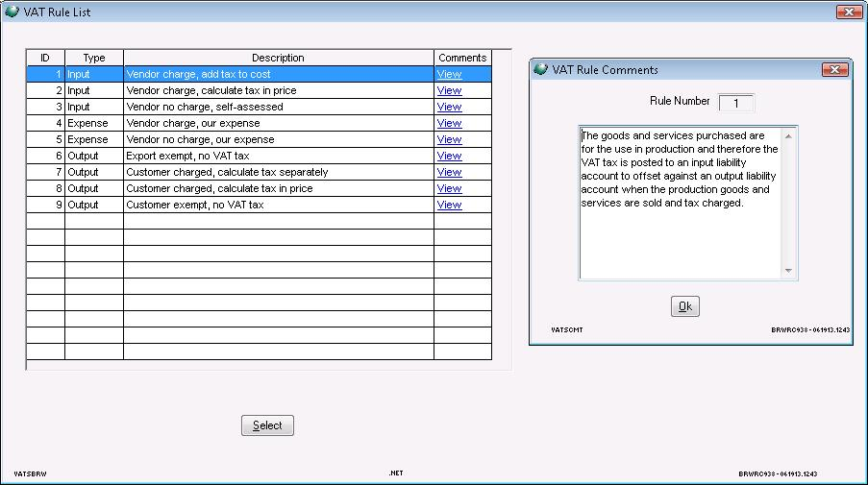This screenshot has height=485, width=868.
Task: Select row 'Vendor charge, add tax to cost'
Action: (260, 74)
